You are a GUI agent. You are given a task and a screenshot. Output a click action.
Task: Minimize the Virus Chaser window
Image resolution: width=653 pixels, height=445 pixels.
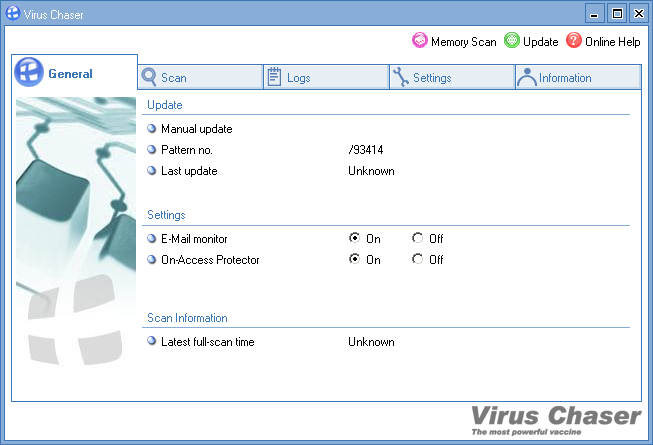[594, 14]
